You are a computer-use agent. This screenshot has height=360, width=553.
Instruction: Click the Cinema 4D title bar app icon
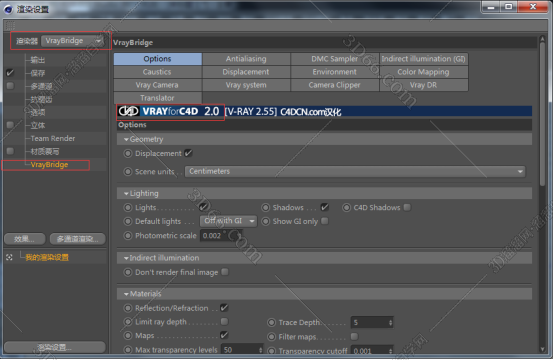(x=9, y=10)
